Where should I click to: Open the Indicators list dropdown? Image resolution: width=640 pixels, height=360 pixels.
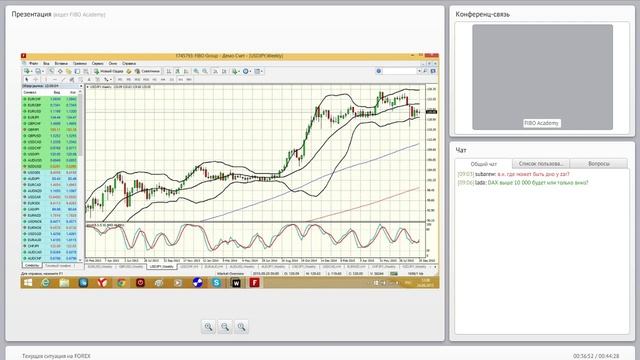coord(236,71)
